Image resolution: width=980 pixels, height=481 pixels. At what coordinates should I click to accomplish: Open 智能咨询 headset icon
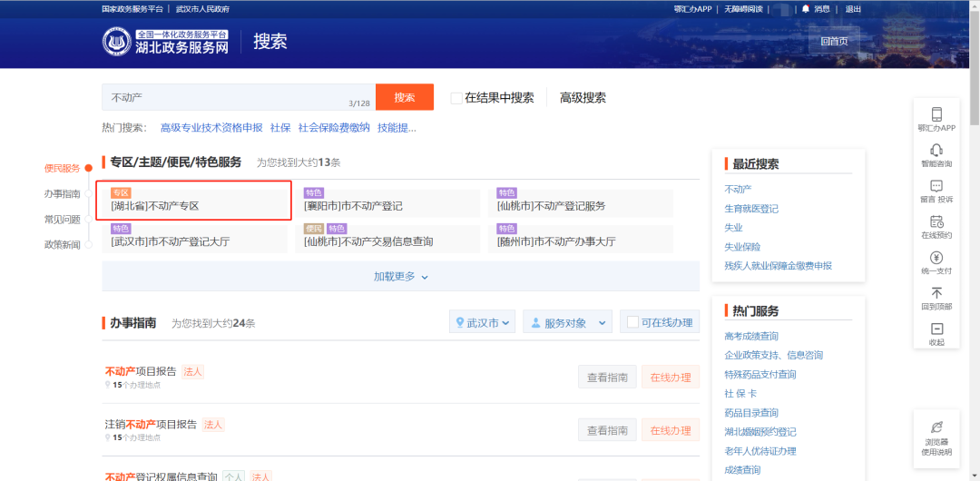click(936, 150)
